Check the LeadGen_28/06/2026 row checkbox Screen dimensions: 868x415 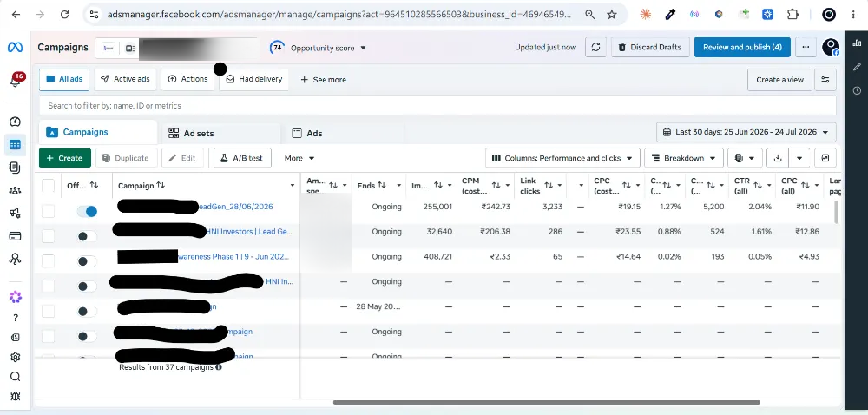tap(48, 211)
